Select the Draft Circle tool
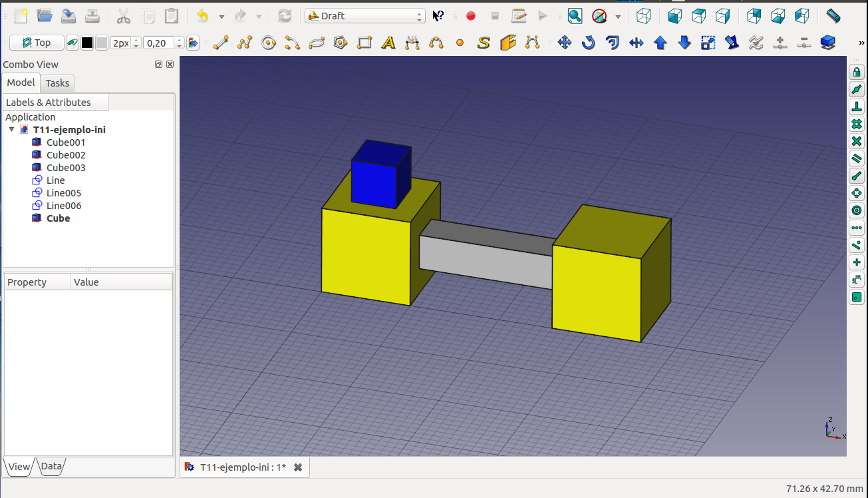 [269, 43]
